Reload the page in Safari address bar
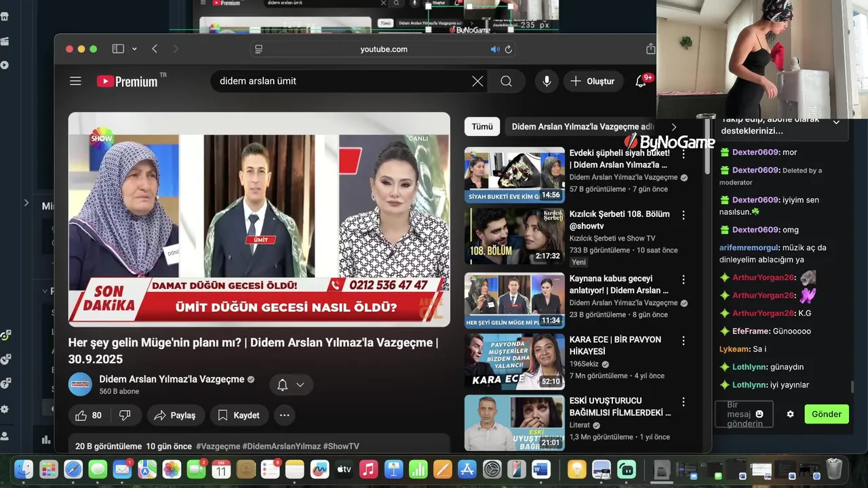Viewport: 868px width, 488px height. pyautogui.click(x=509, y=49)
